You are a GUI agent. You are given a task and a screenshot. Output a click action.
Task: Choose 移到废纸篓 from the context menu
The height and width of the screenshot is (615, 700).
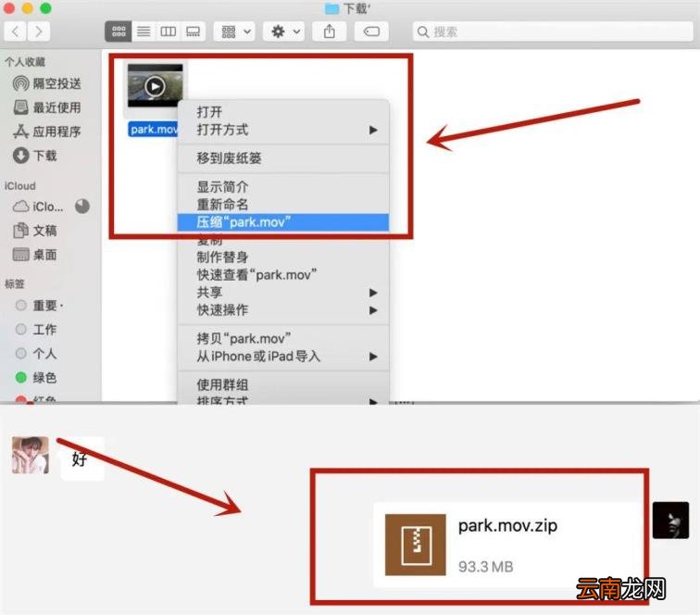click(283, 158)
